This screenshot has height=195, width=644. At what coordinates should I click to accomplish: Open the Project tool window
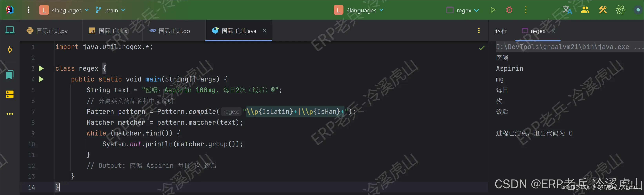(10, 30)
